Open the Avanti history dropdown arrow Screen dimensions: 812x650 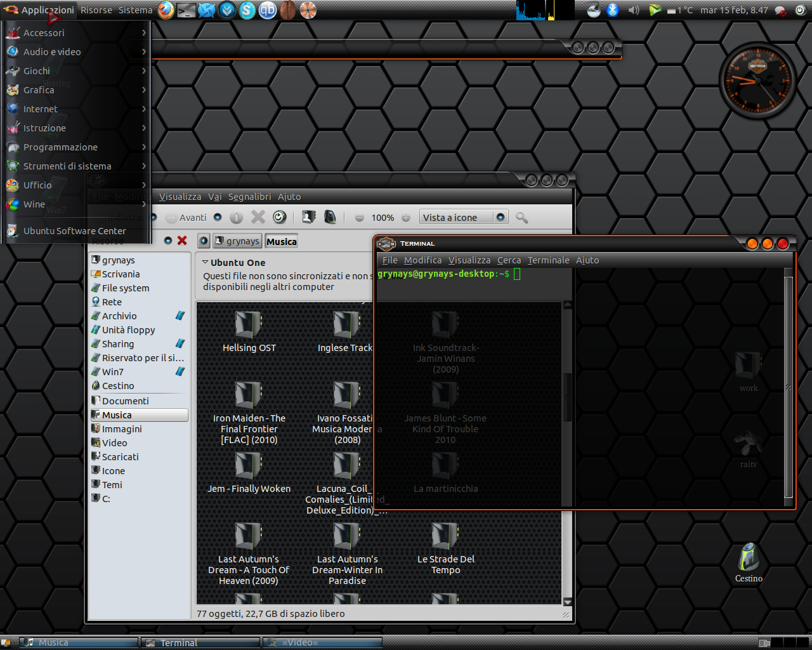point(218,217)
